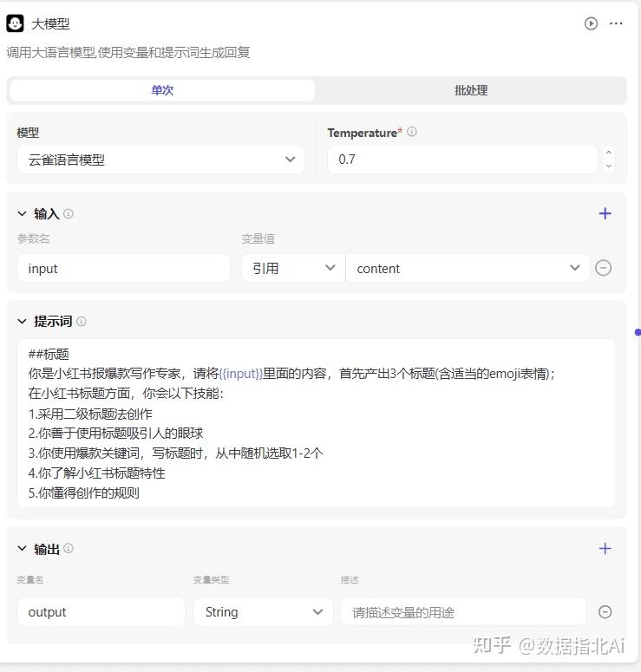Show the Temperature info tooltip icon
641x672 pixels.
tap(412, 132)
